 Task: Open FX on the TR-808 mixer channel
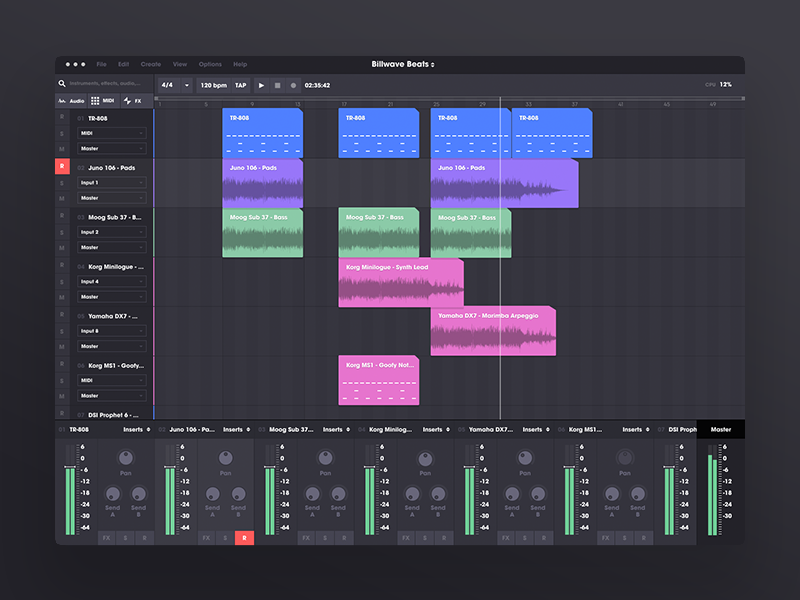coord(106,538)
